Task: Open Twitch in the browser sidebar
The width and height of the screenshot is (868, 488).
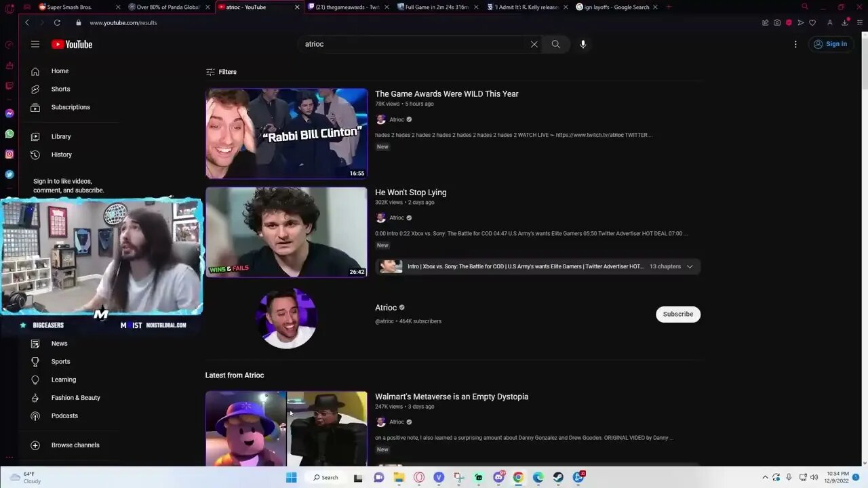Action: tap(9, 85)
